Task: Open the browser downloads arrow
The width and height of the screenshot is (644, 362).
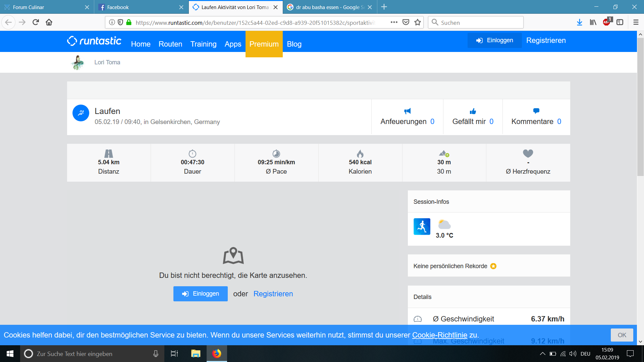Action: (579, 22)
